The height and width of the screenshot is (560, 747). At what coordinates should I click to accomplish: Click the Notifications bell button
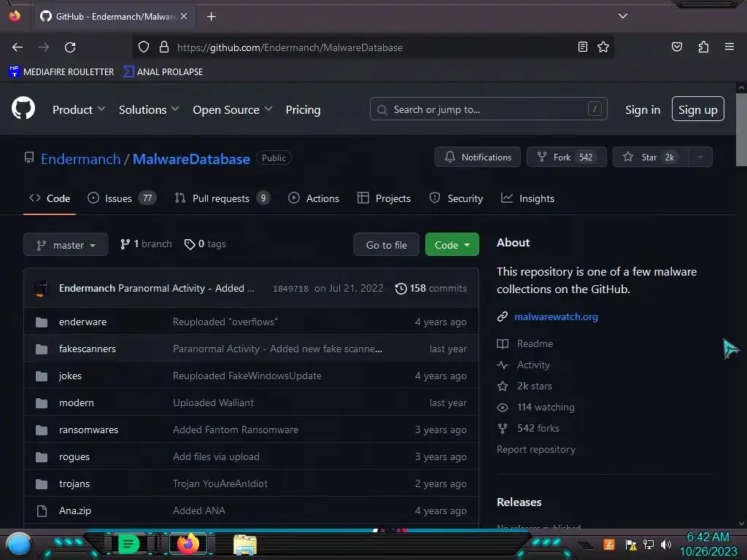click(x=477, y=157)
